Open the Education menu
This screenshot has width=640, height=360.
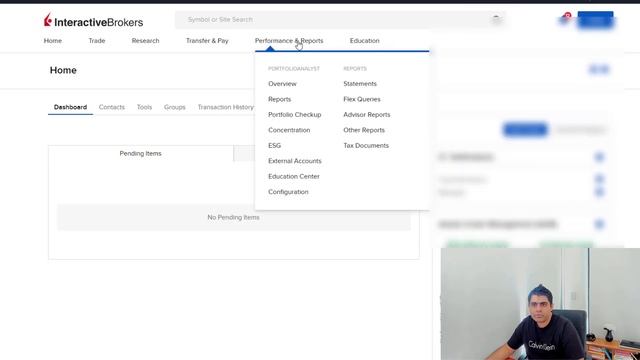[364, 41]
